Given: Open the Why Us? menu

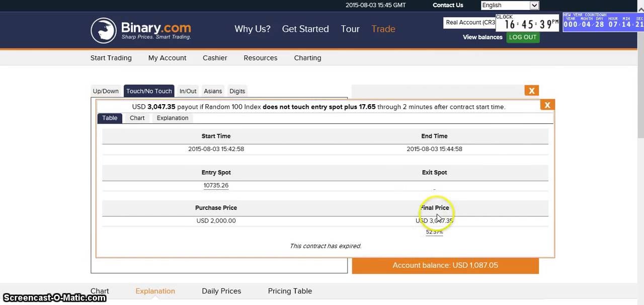Looking at the screenshot, I should pos(253,29).
